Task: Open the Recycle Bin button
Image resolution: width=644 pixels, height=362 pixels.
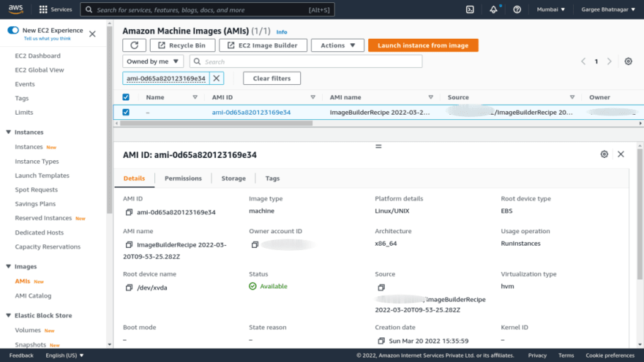Action: pyautogui.click(x=182, y=45)
